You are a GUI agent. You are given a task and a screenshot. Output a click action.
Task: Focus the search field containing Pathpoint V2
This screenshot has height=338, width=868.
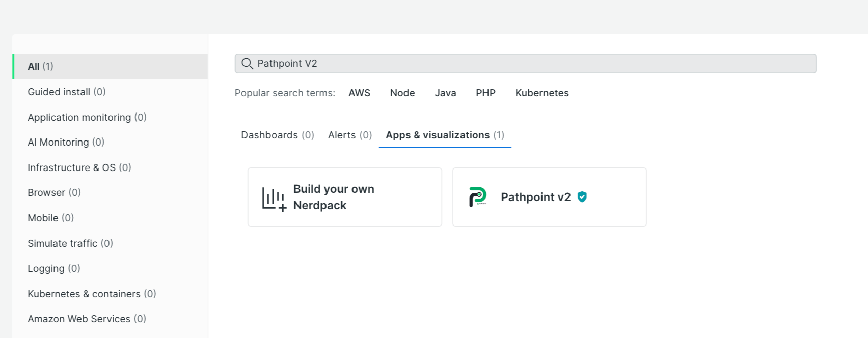coord(525,64)
